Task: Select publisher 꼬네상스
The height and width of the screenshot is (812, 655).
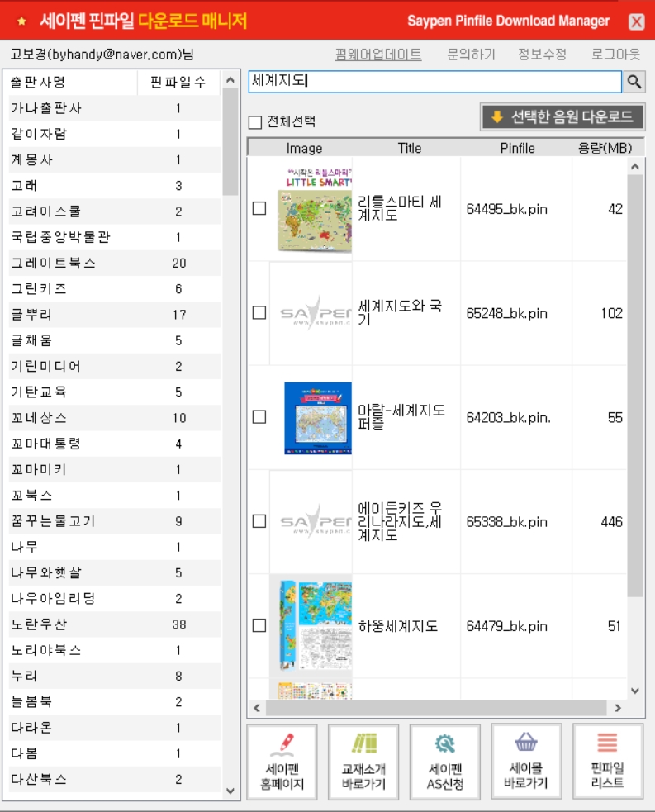Action: pos(115,417)
